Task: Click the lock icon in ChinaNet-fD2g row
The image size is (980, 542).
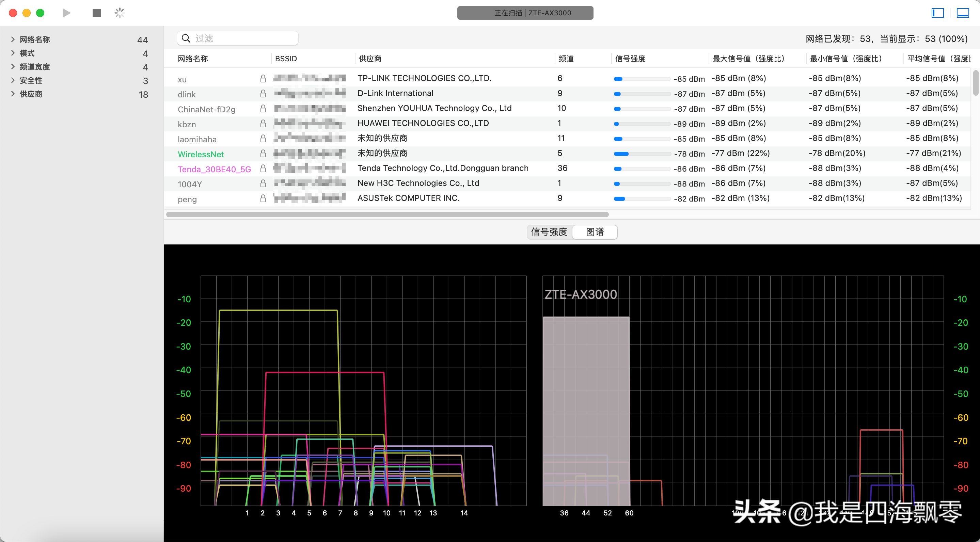Action: pyautogui.click(x=263, y=109)
